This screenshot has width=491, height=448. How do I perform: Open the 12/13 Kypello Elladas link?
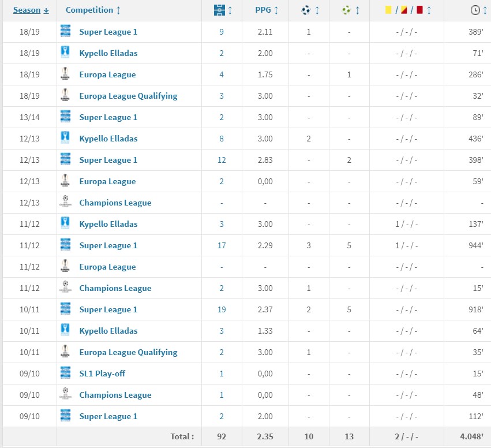pyautogui.click(x=108, y=139)
